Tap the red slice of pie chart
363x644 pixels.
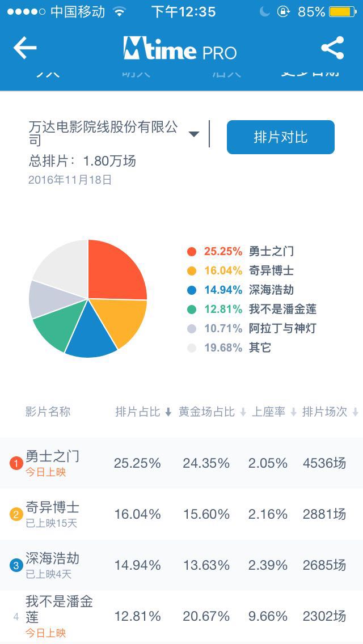point(116,270)
